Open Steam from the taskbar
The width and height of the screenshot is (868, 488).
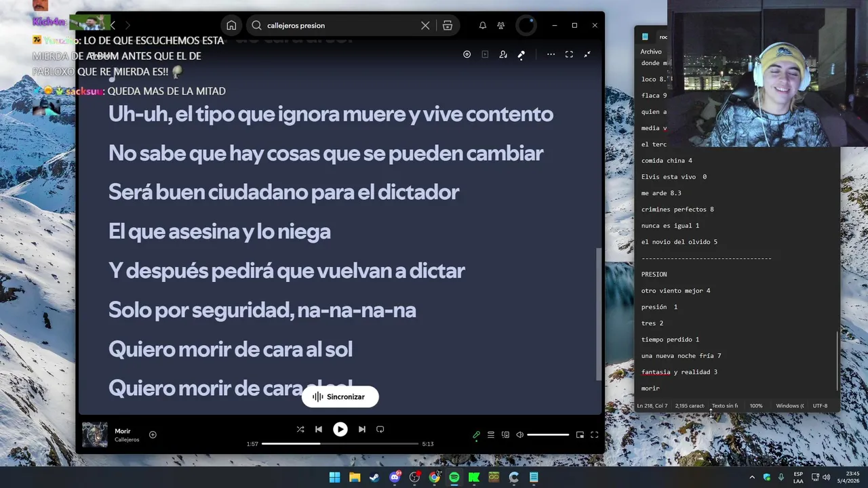(374, 477)
